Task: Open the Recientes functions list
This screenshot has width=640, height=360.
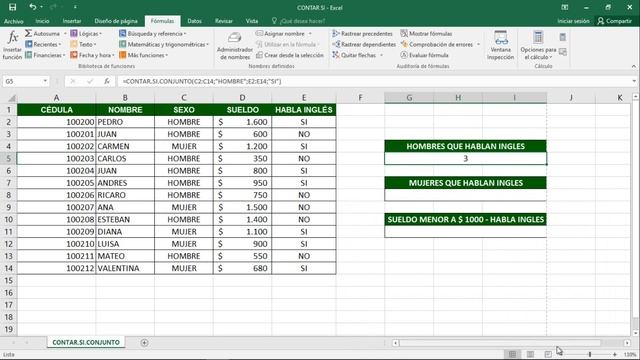Action: 42,44
